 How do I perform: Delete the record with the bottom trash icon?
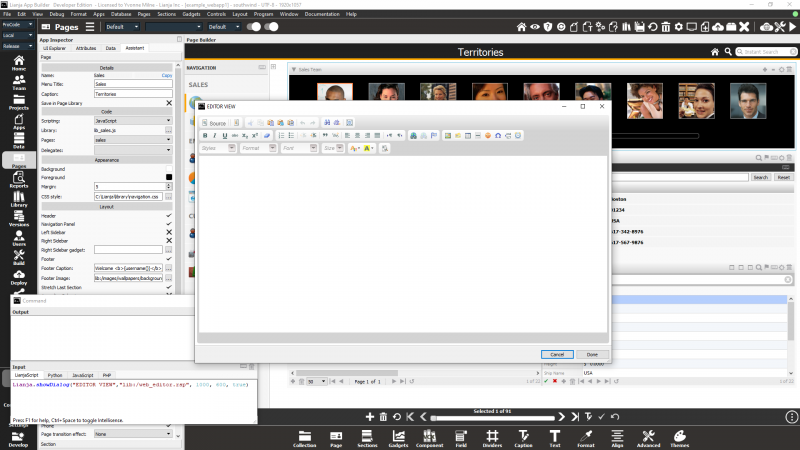click(x=383, y=417)
